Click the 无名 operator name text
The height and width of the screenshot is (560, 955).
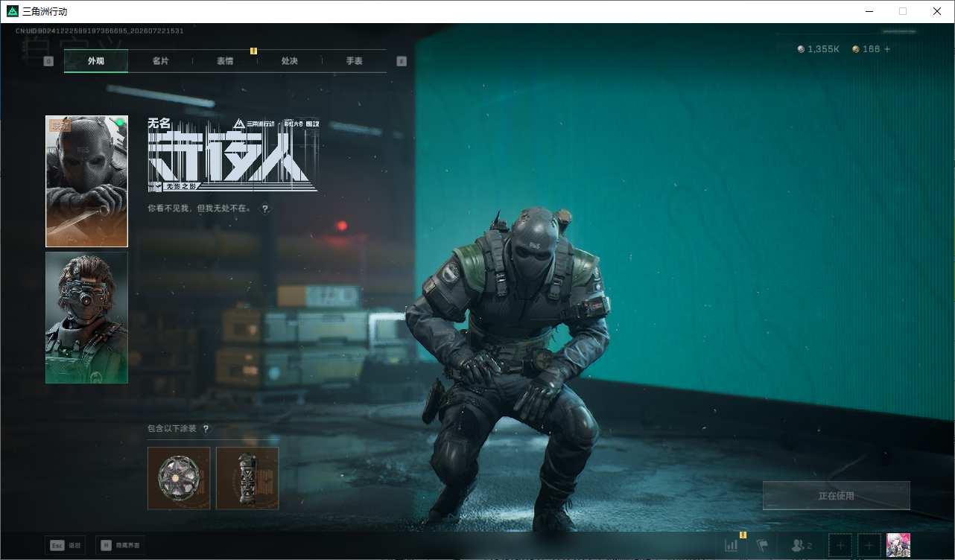(x=159, y=124)
